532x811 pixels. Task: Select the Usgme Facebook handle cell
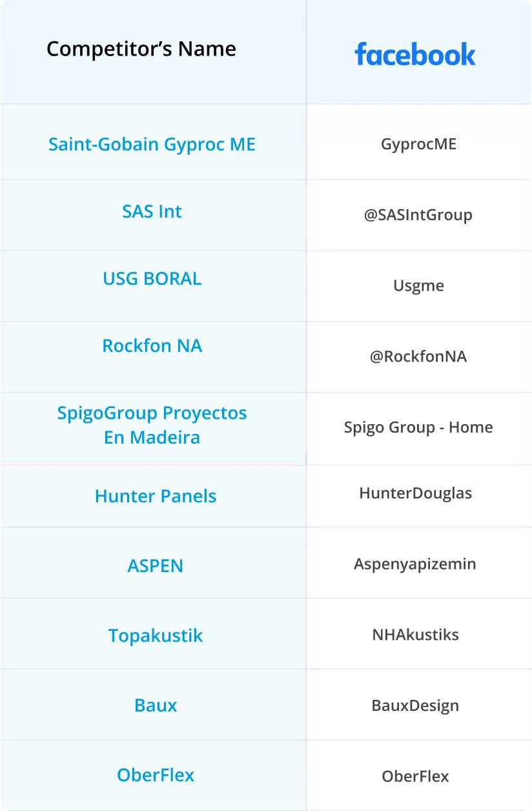(418, 285)
